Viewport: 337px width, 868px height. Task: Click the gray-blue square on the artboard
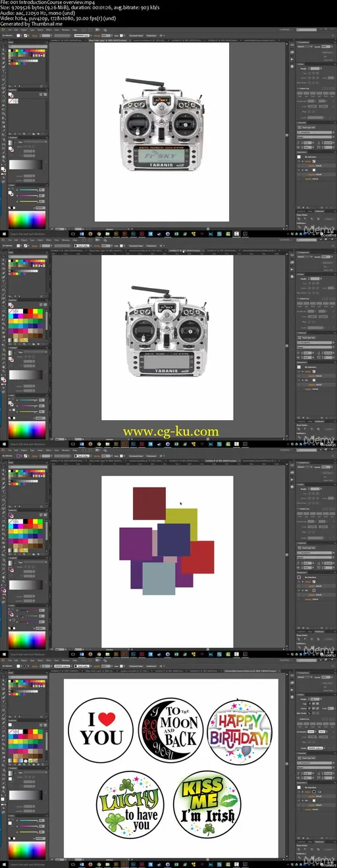(159, 578)
